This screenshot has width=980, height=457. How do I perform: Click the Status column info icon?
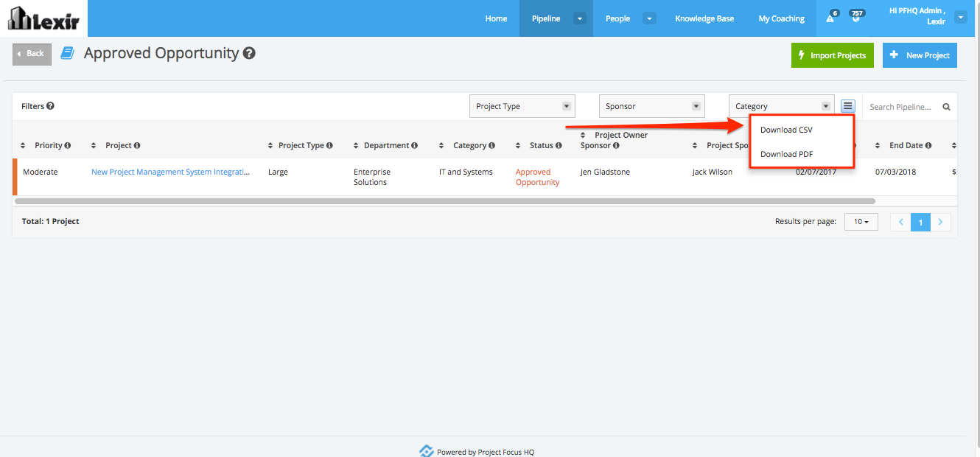click(559, 145)
